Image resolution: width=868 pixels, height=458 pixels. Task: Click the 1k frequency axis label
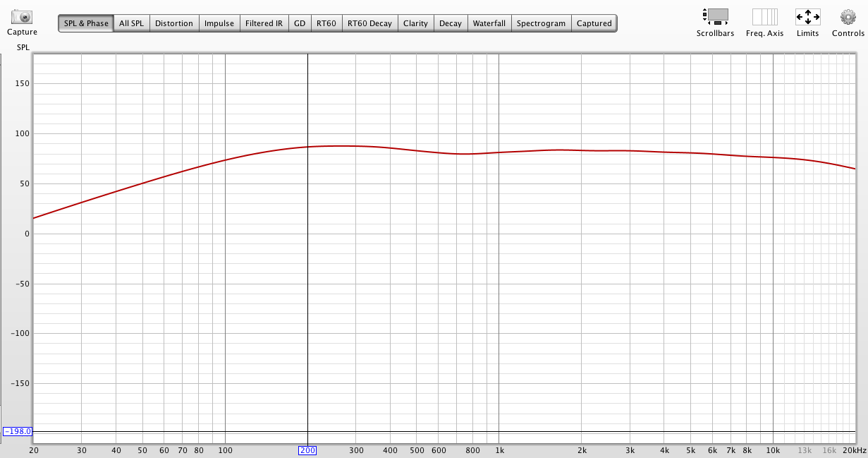click(499, 450)
